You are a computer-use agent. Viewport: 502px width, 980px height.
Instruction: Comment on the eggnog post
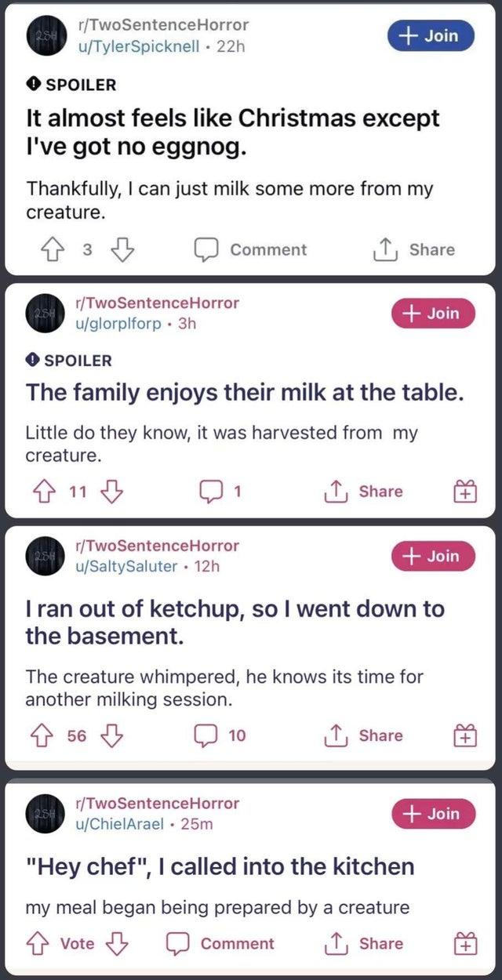pos(251,249)
